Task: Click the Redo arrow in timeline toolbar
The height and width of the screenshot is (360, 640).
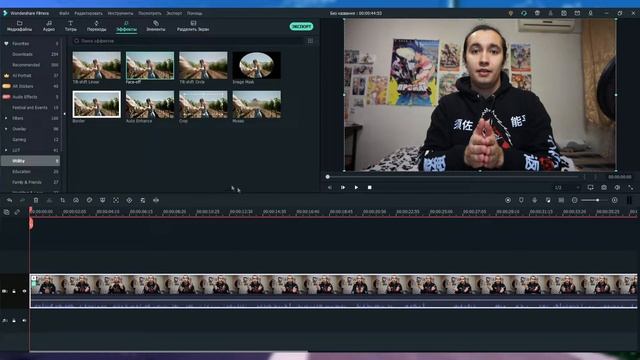Action: 22,200
